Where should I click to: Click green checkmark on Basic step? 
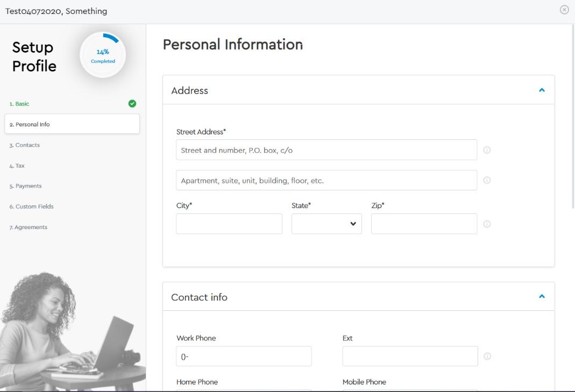[x=132, y=104]
